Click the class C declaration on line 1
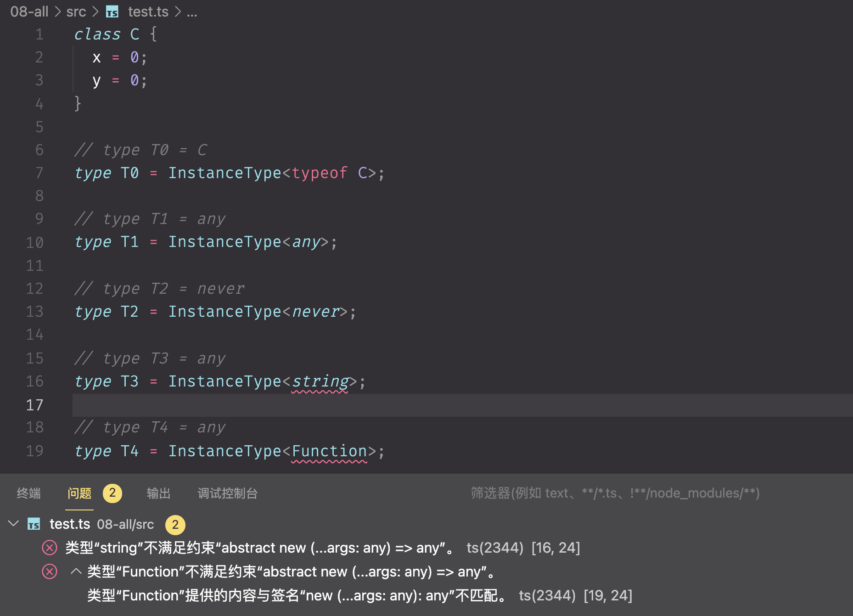Viewport: 853px width, 616px height. click(116, 34)
